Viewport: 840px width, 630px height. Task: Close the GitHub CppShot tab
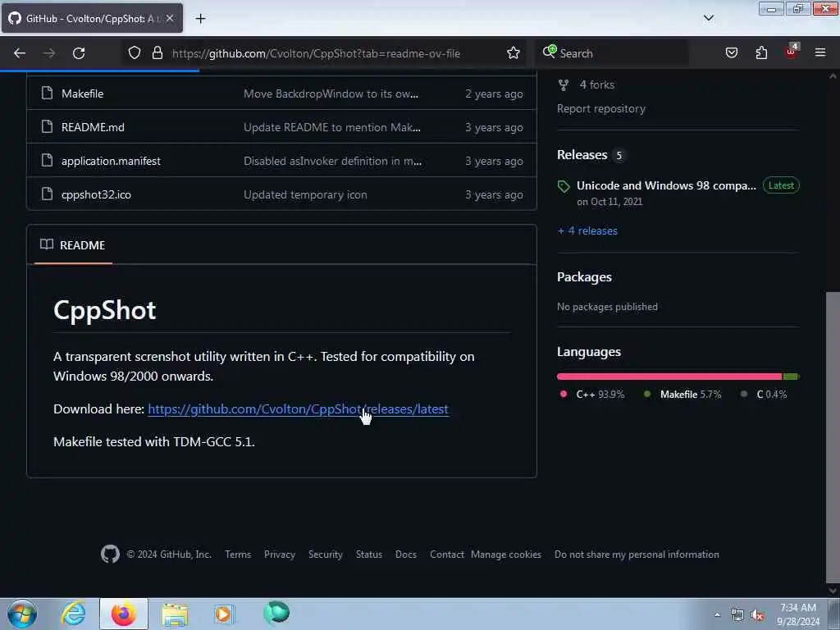(169, 18)
